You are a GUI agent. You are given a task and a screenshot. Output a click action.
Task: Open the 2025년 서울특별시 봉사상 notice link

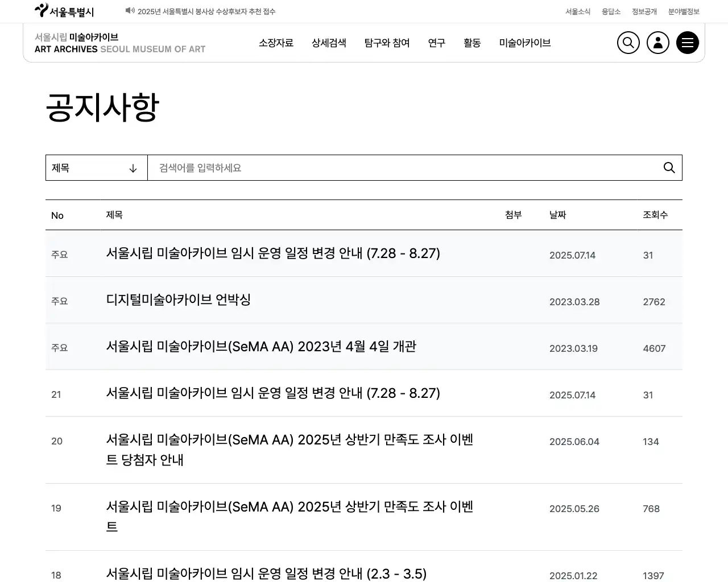pyautogui.click(x=206, y=11)
